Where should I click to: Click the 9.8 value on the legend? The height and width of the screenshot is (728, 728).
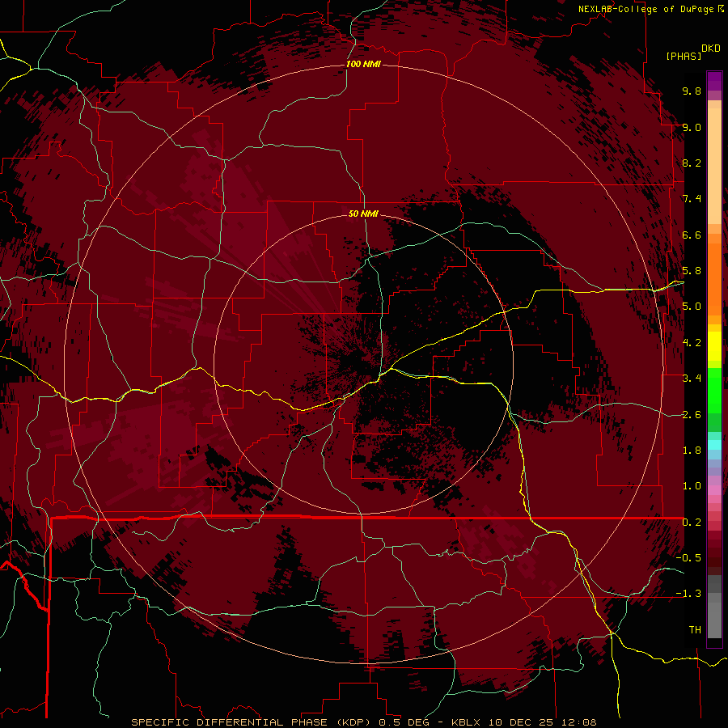click(x=692, y=91)
